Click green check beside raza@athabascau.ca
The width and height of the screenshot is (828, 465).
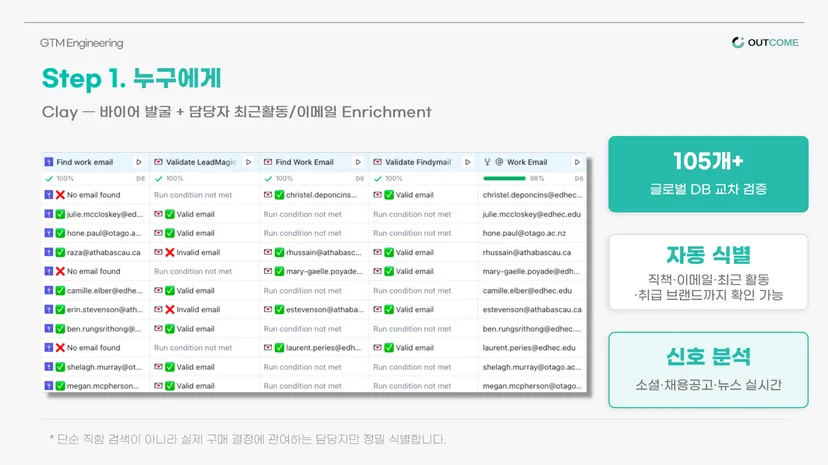click(x=60, y=252)
